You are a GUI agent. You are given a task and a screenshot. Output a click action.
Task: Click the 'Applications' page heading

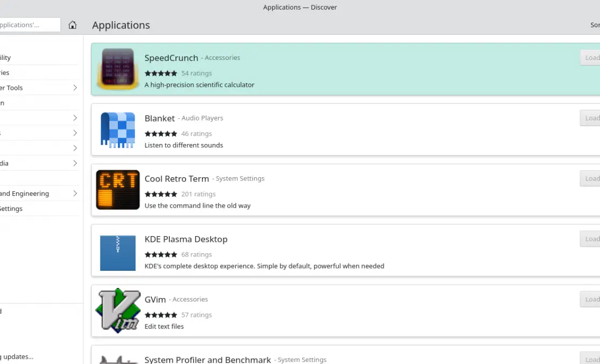[x=121, y=25]
